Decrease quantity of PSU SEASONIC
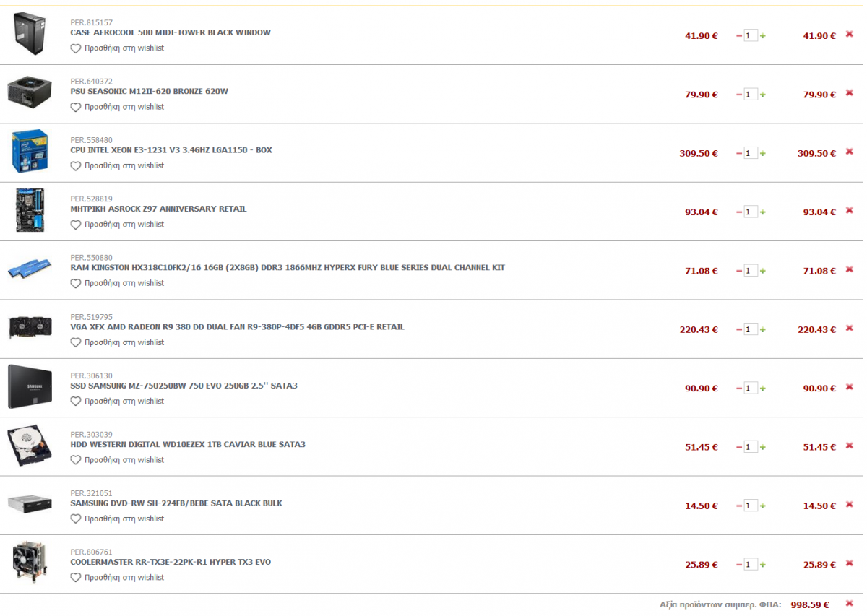Screen dimensions: 867x616 (739, 95)
